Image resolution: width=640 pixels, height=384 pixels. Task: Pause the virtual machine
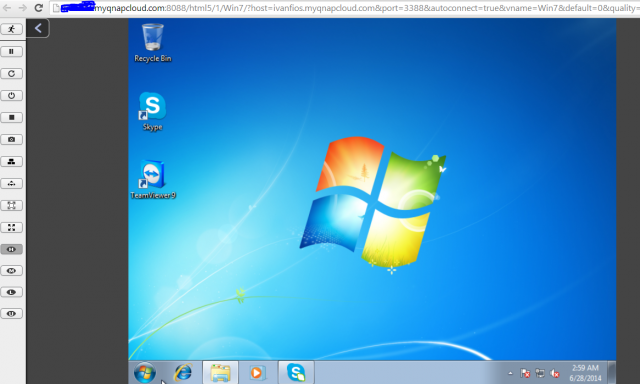(11, 51)
